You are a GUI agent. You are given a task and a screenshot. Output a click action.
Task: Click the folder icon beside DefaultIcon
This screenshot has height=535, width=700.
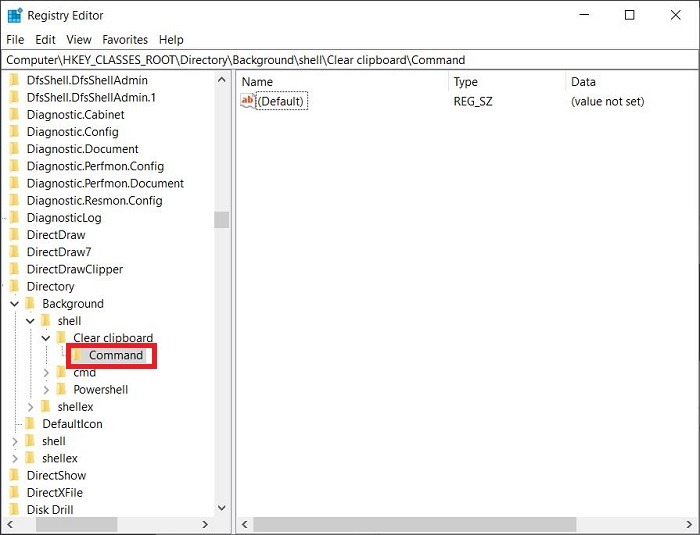(30, 423)
